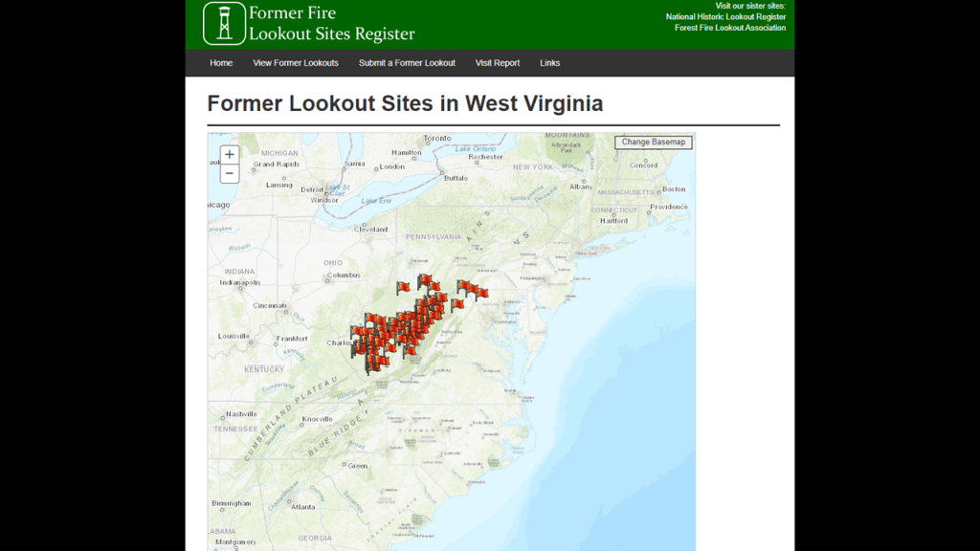
Task: Go to View Former Lookouts
Action: point(296,63)
